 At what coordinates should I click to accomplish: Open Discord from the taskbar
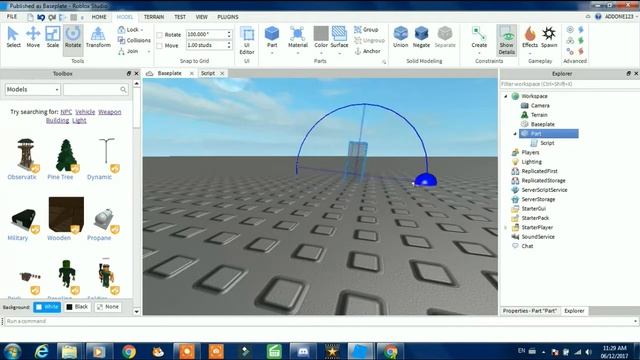pyautogui.click(x=303, y=351)
